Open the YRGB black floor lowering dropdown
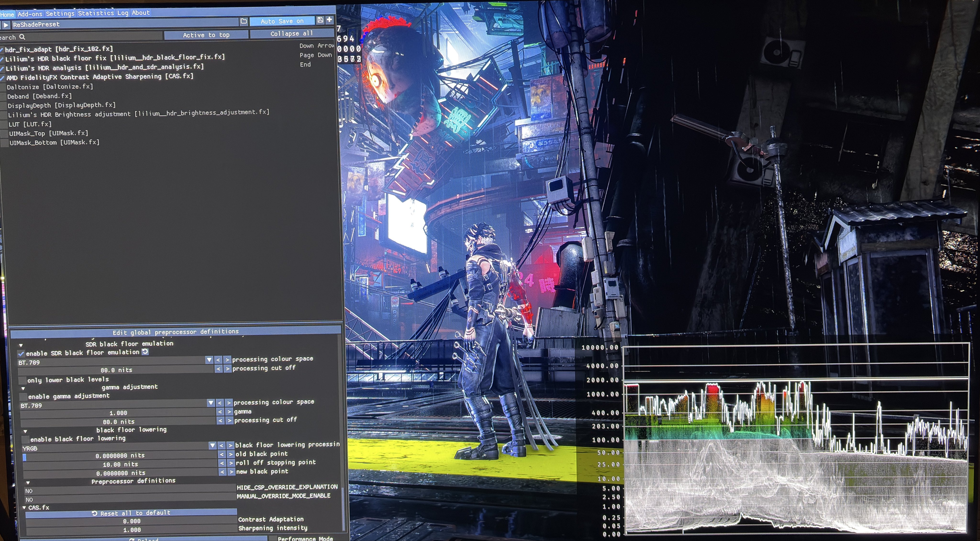Viewport: 980px width, 541px height. [x=212, y=445]
